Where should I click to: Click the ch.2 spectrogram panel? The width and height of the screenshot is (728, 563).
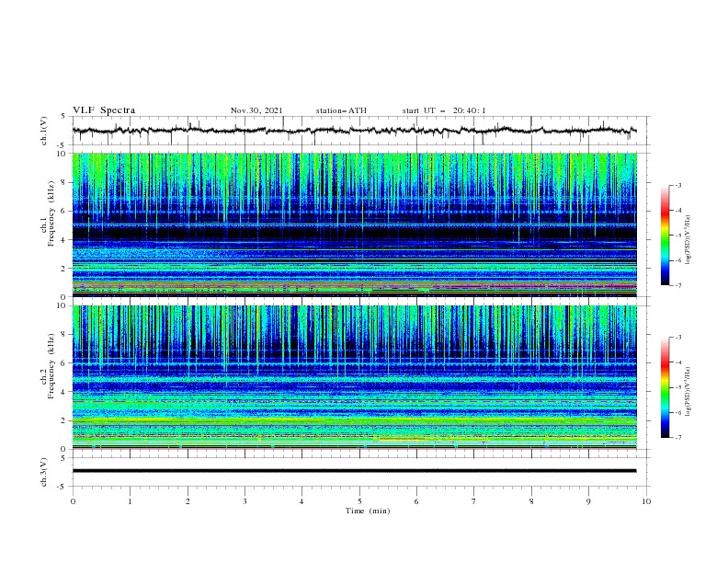(354, 377)
